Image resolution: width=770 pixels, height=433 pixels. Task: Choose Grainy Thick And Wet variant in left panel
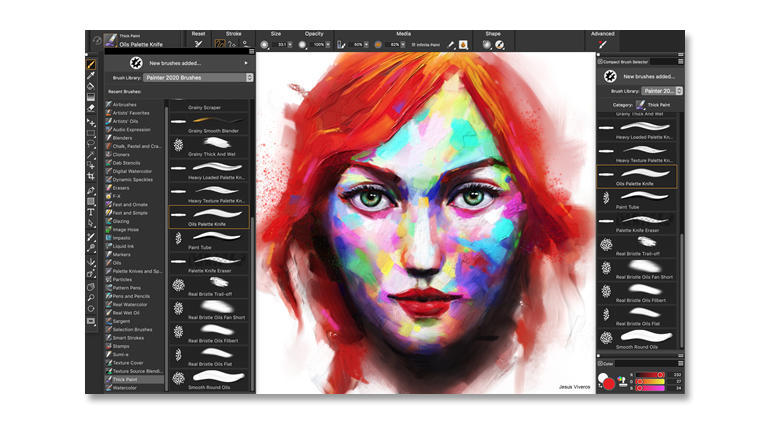209,147
